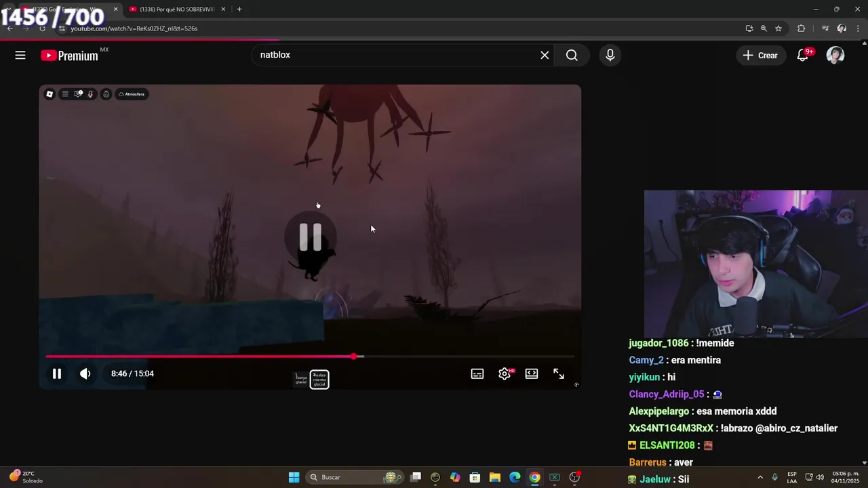This screenshot has width=868, height=488.
Task: Open the in-game chat bubble icon
Action: (x=79, y=94)
